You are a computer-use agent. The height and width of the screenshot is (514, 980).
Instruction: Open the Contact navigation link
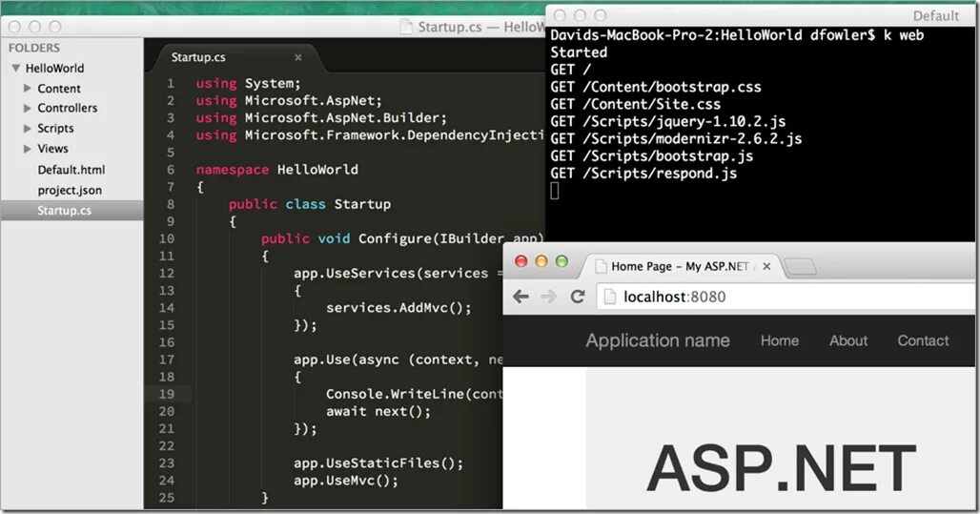pyautogui.click(x=923, y=340)
